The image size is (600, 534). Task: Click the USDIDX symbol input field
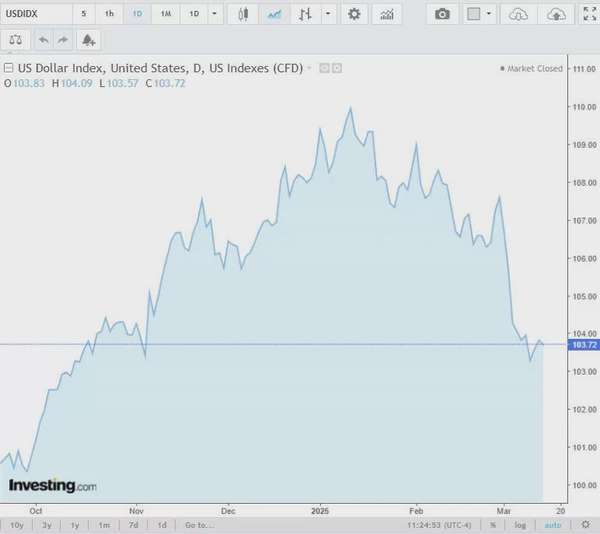pos(36,14)
